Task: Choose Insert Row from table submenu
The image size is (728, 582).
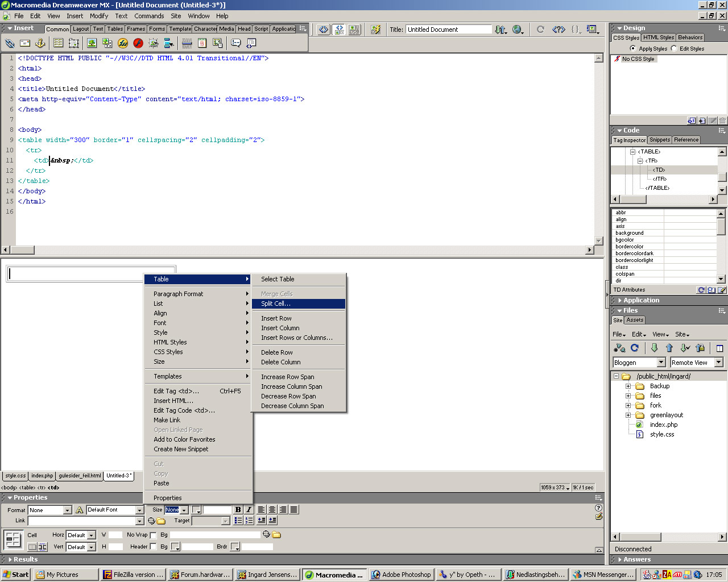Action: [x=299, y=319]
